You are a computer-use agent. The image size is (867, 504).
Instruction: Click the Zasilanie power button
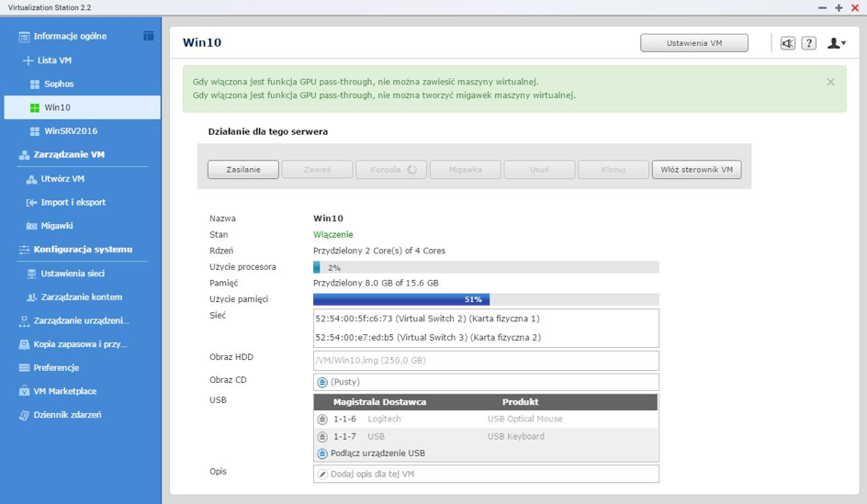[242, 170]
